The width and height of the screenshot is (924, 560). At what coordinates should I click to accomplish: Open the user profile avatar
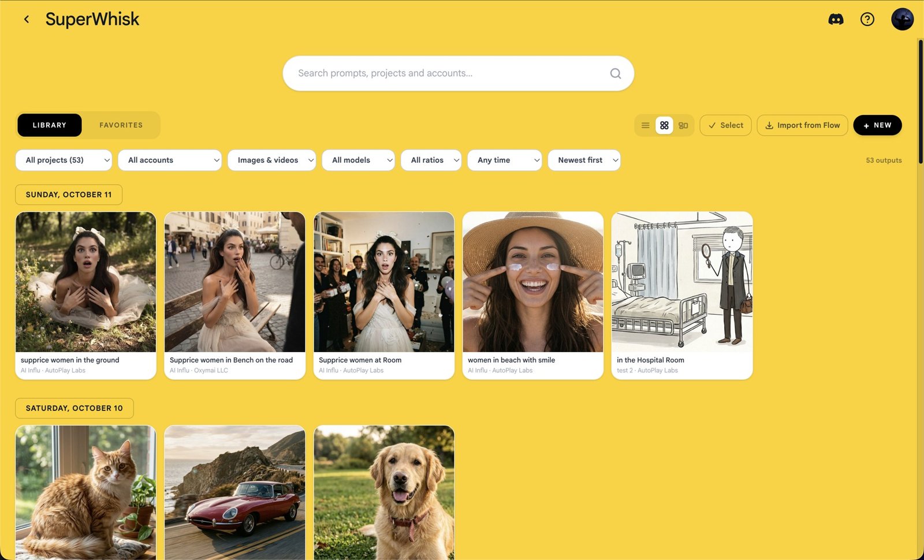pyautogui.click(x=902, y=19)
